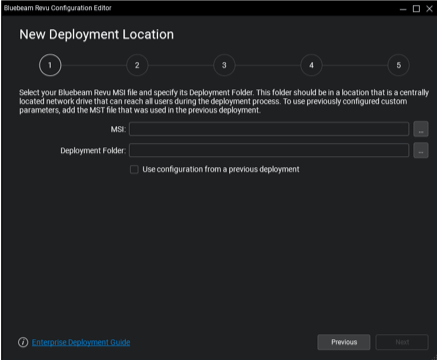Click the info icon beside Enterprise Deployment Guide
Viewport: 437px width, 360px height.
pos(23,342)
